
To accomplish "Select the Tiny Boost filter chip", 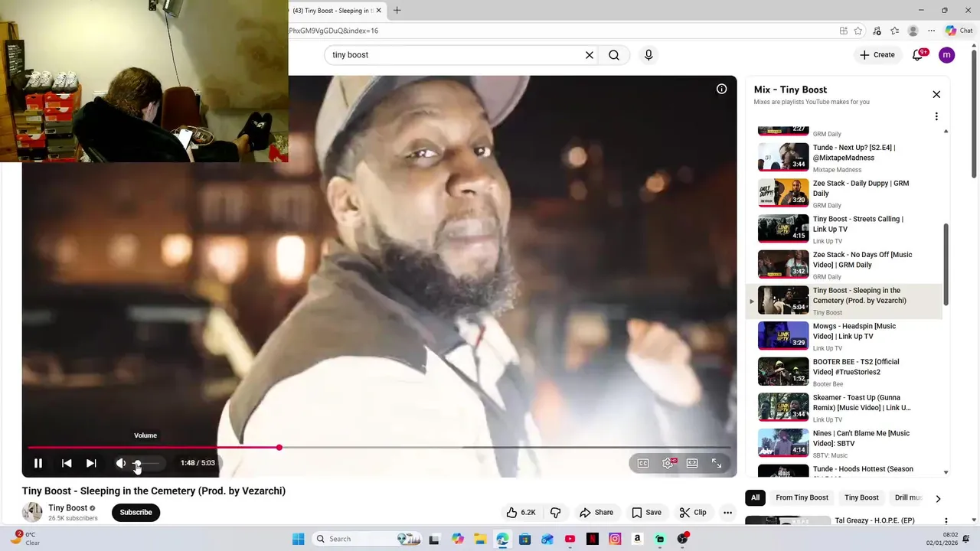I will click(x=861, y=497).
